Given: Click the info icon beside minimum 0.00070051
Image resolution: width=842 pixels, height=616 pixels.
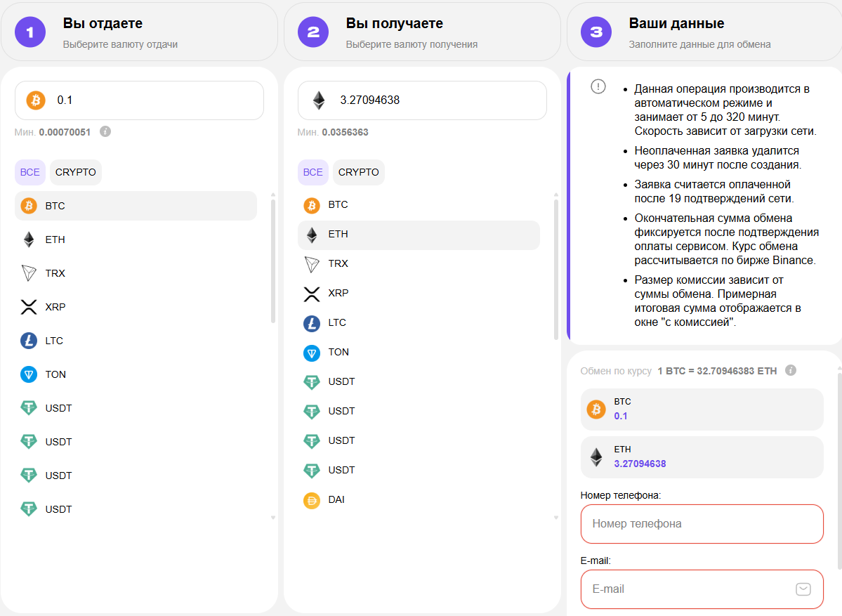Looking at the screenshot, I should pos(105,131).
